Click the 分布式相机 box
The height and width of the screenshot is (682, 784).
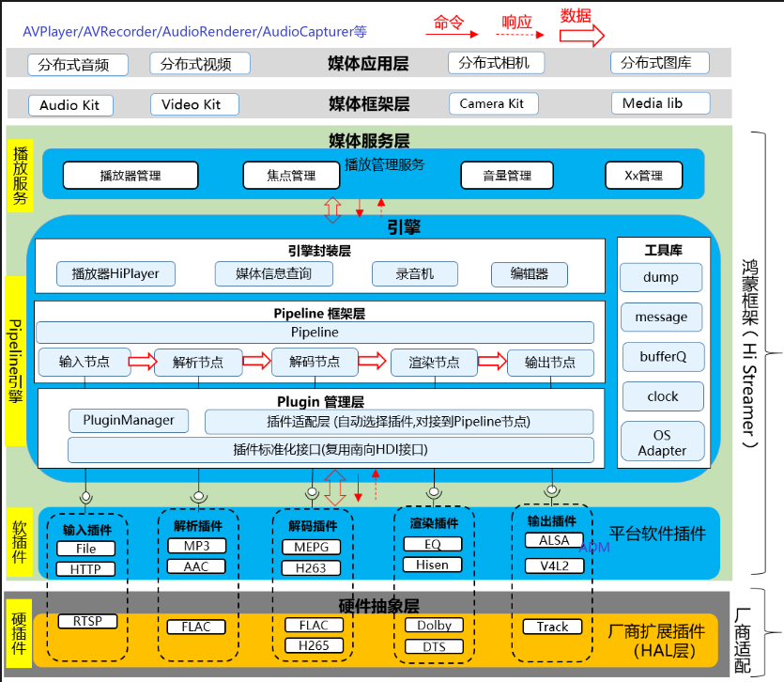coord(496,63)
